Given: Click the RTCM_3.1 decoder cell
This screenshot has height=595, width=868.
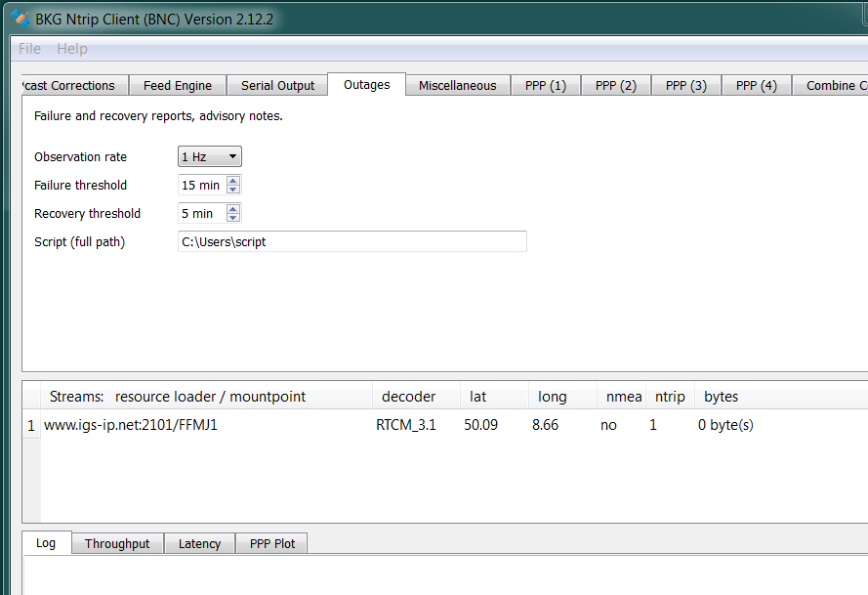Looking at the screenshot, I should pyautogui.click(x=407, y=425).
